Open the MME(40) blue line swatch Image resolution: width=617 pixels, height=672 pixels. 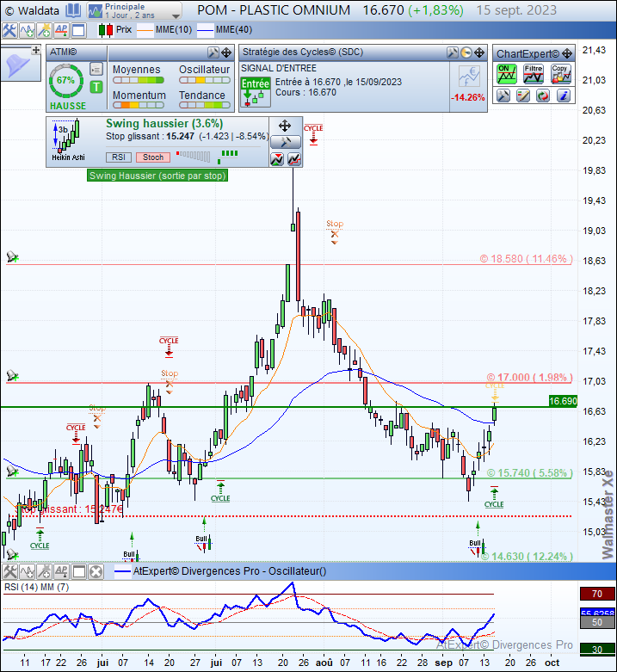click(x=205, y=30)
